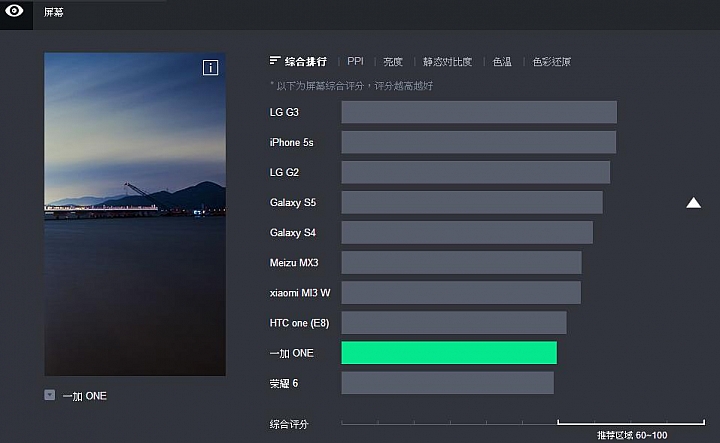Image resolution: width=720 pixels, height=443 pixels.
Task: Click the Galaxy S5 label
Action: (293, 202)
